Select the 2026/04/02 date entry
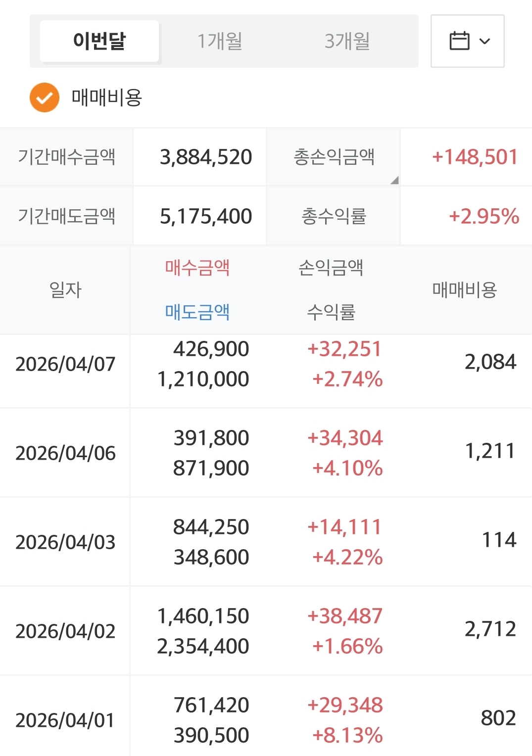The width and height of the screenshot is (532, 756). (65, 631)
